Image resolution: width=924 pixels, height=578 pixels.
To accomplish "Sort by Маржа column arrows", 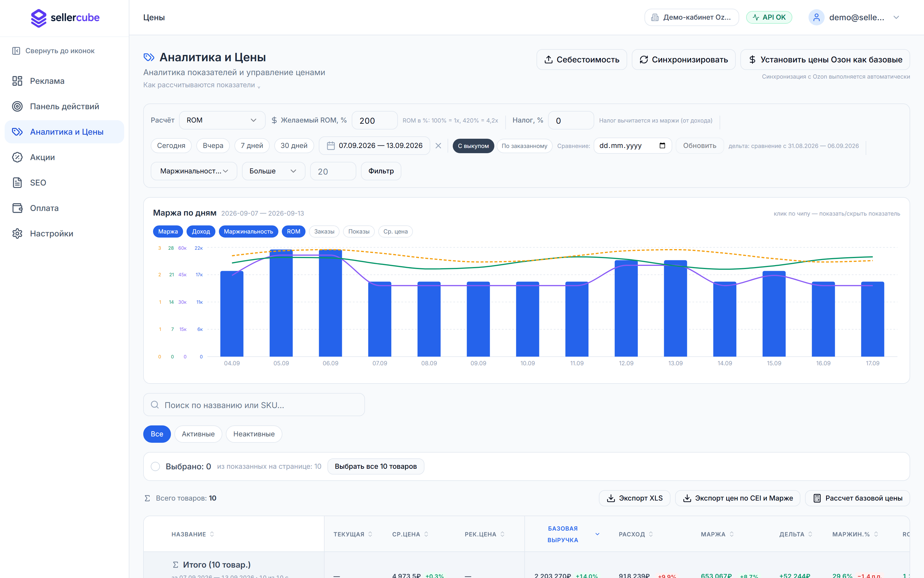I will 732,534.
